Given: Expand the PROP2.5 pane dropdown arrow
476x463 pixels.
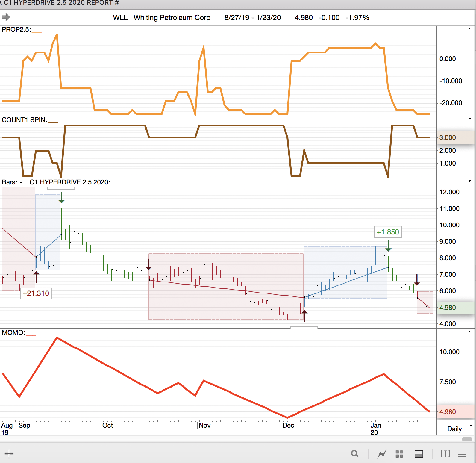Looking at the screenshot, I should pyautogui.click(x=470, y=28).
